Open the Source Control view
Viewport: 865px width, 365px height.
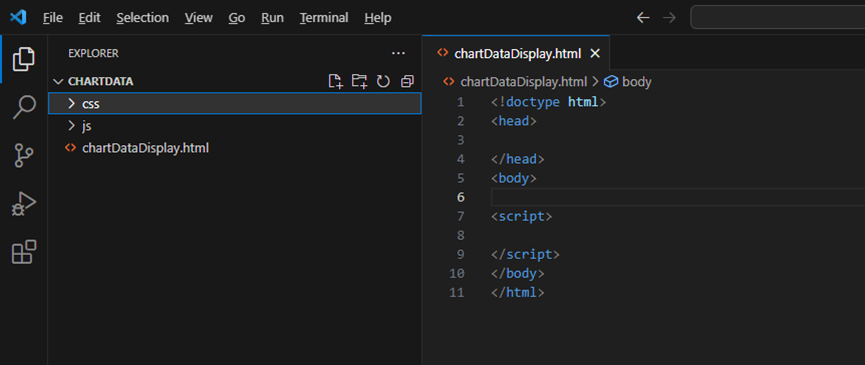pos(23,155)
